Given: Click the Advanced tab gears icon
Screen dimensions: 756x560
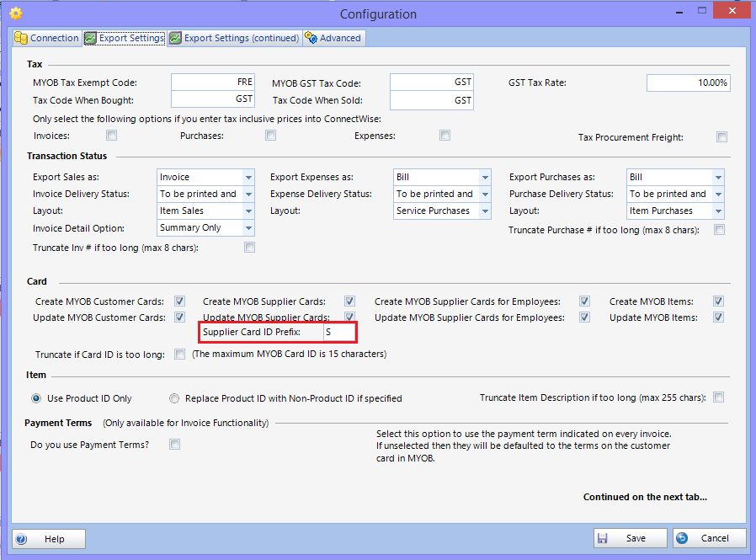Looking at the screenshot, I should [x=311, y=38].
